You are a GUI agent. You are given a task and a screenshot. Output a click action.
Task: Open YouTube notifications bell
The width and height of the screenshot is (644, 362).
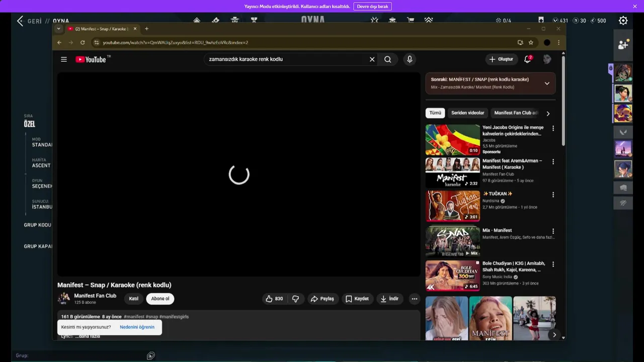click(527, 59)
